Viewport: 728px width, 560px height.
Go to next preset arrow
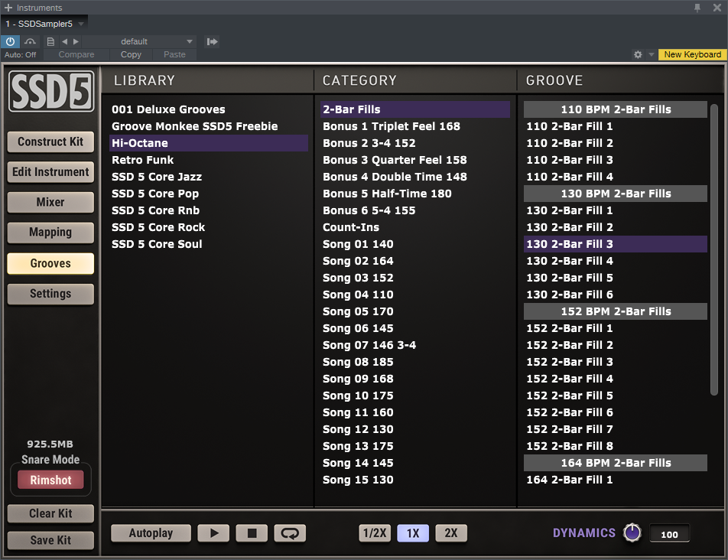(76, 41)
